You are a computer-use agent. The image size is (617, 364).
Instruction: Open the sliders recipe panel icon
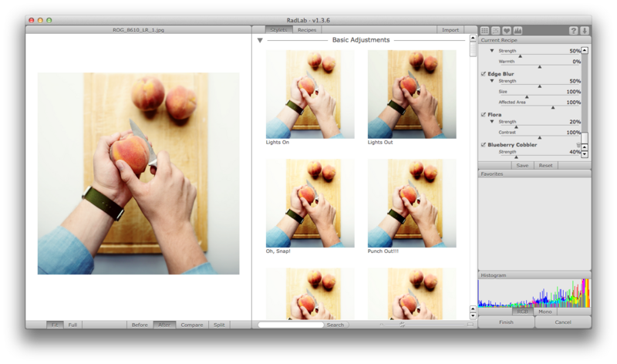click(496, 30)
